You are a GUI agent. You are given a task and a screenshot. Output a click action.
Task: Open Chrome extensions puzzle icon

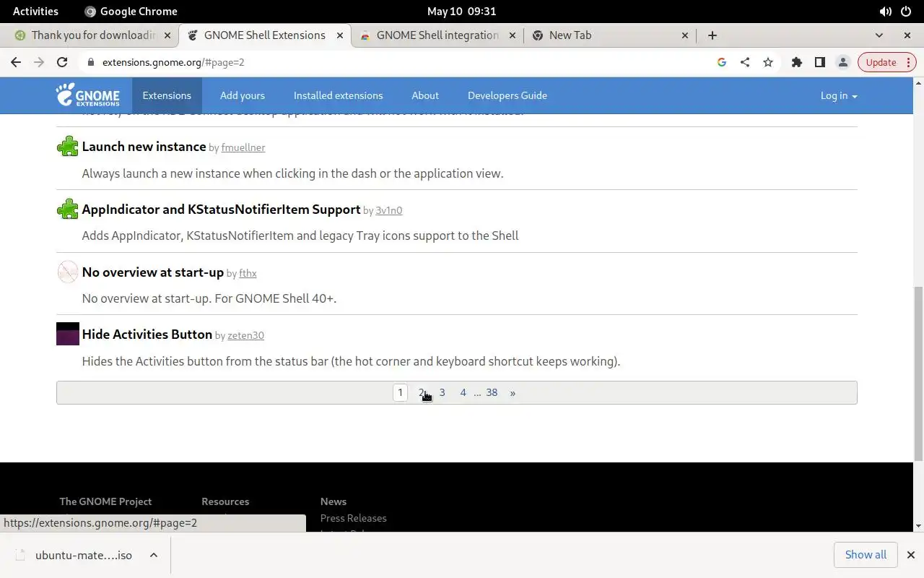(796, 62)
